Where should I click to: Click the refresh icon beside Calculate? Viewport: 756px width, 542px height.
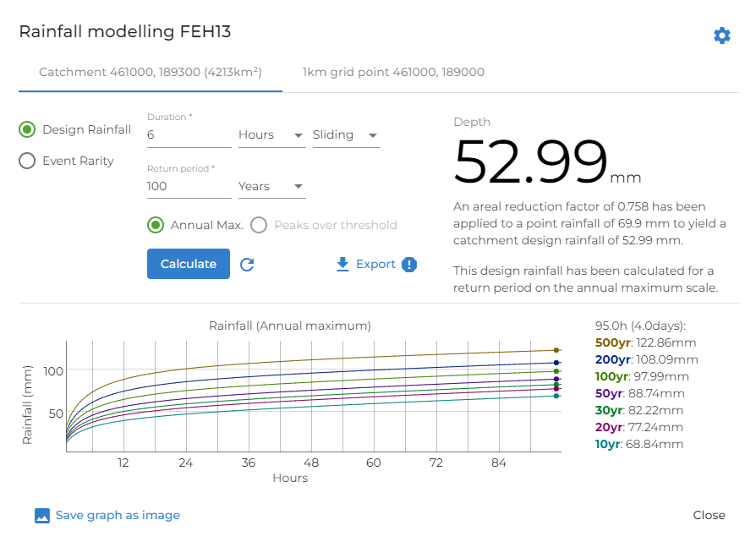(x=247, y=264)
